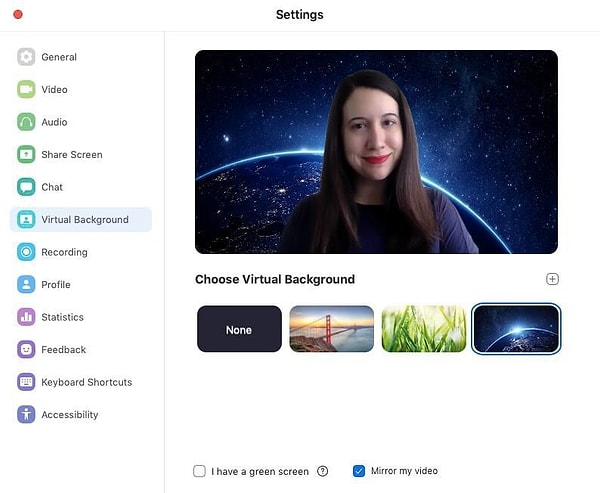The image size is (600, 493).
Task: Click the Recording circle icon
Action: 26,252
